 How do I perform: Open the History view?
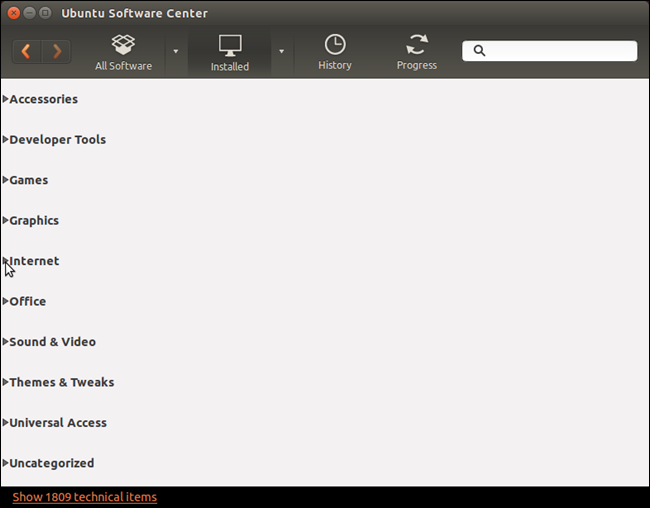335,53
